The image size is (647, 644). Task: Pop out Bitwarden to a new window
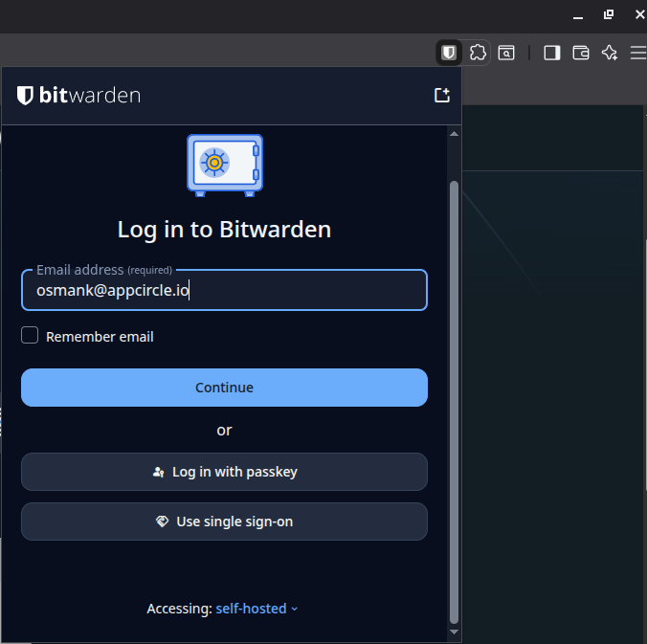[442, 95]
